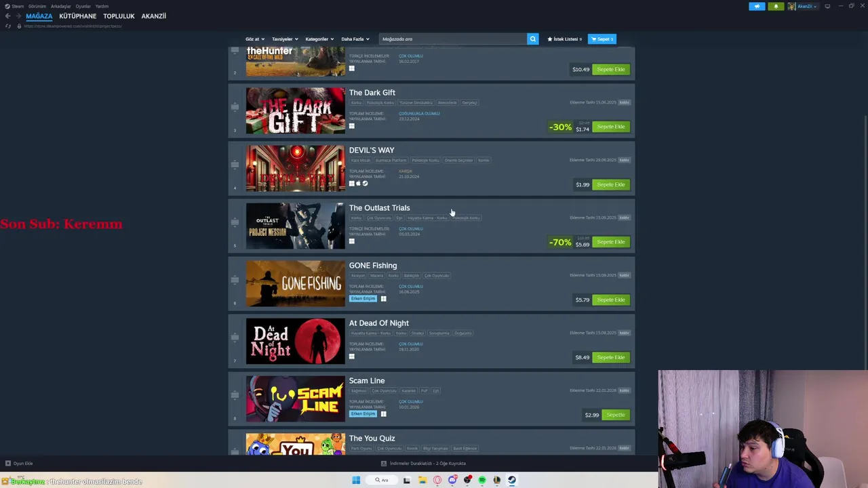868x488 pixels.
Task: Remove DEVIL'S WAY with its kaldır button
Action: coord(624,160)
